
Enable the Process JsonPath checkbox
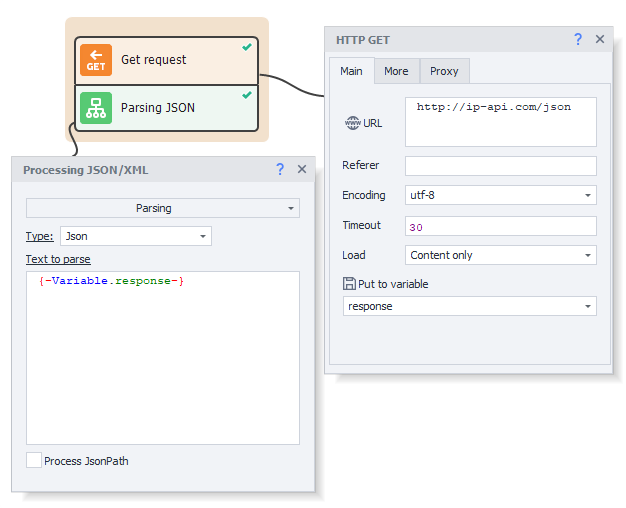[34, 461]
